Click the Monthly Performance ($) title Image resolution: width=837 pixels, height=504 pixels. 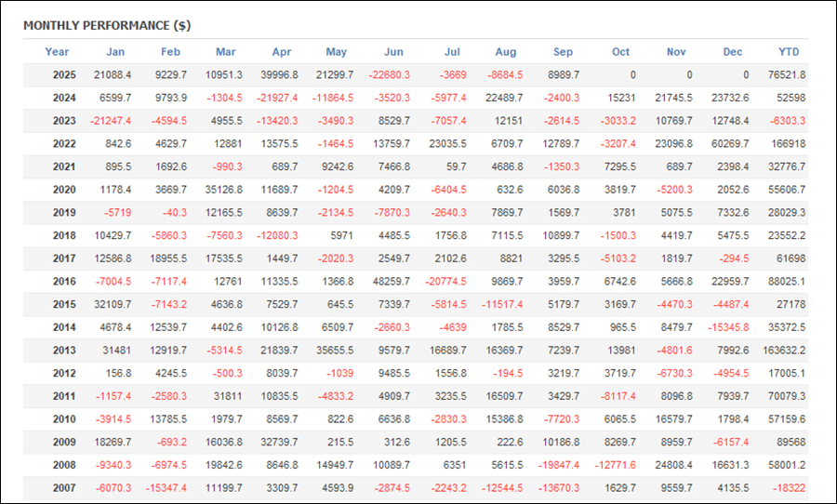click(107, 25)
